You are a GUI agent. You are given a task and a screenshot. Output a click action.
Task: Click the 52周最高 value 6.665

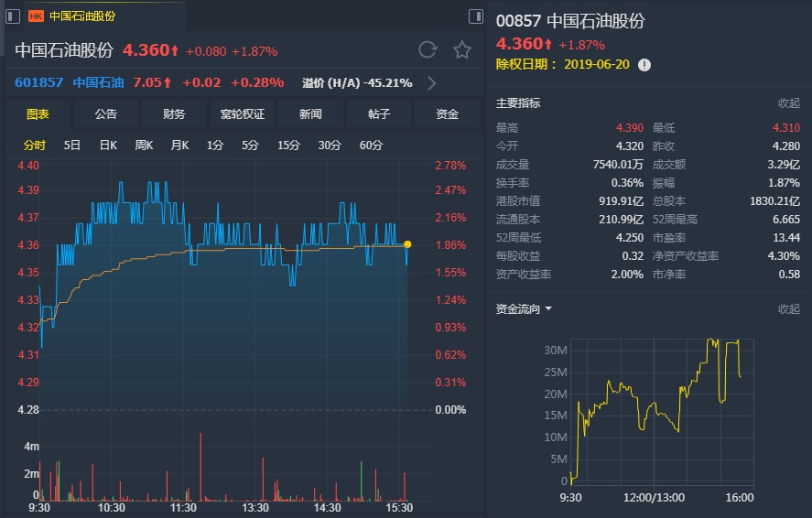(786, 220)
